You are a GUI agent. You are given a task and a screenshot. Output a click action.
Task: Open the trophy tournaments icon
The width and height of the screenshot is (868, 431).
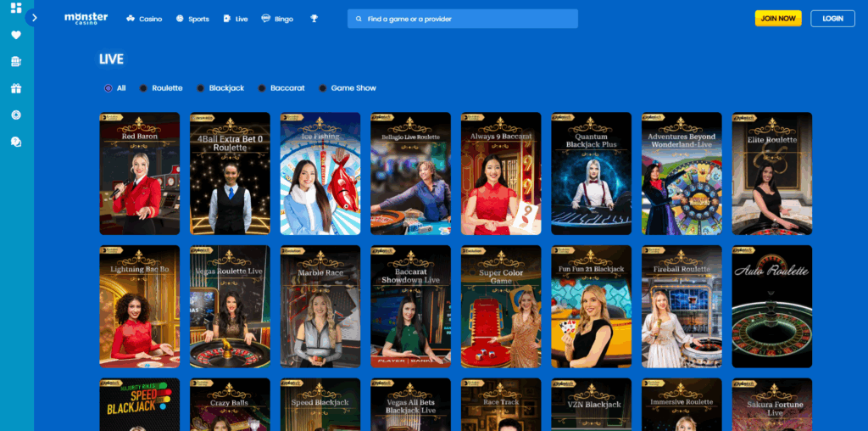click(314, 19)
